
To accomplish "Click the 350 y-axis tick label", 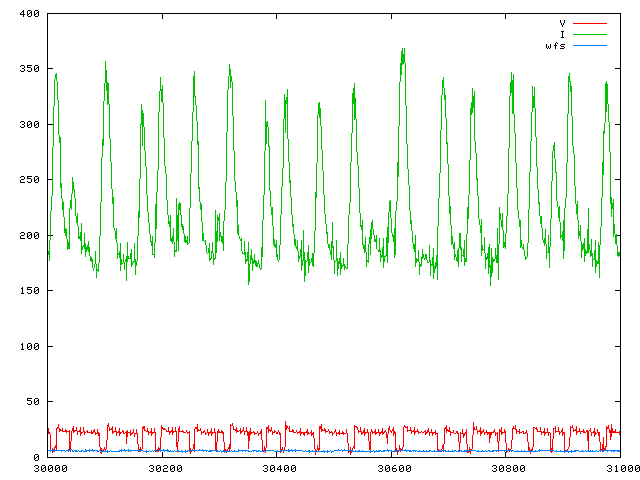I will coord(29,69).
